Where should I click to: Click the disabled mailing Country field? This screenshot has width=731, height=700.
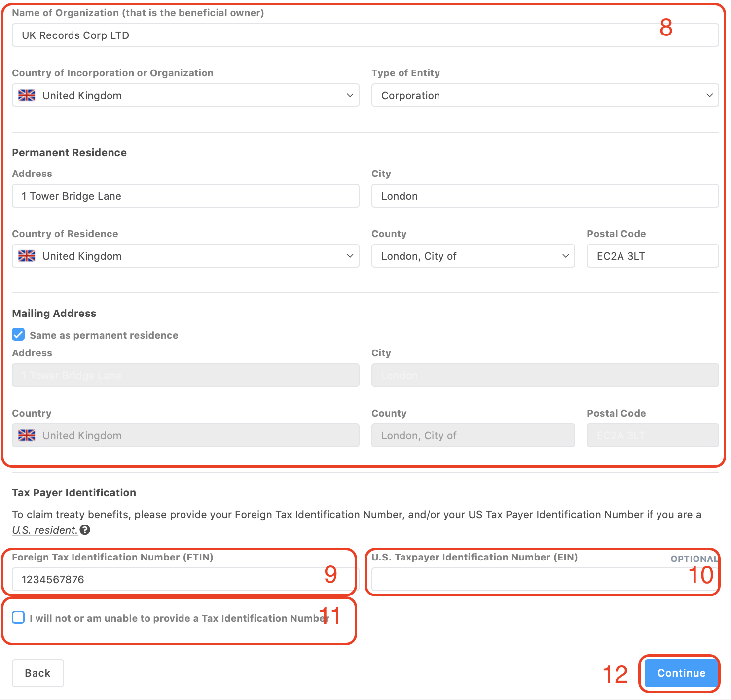185,435
